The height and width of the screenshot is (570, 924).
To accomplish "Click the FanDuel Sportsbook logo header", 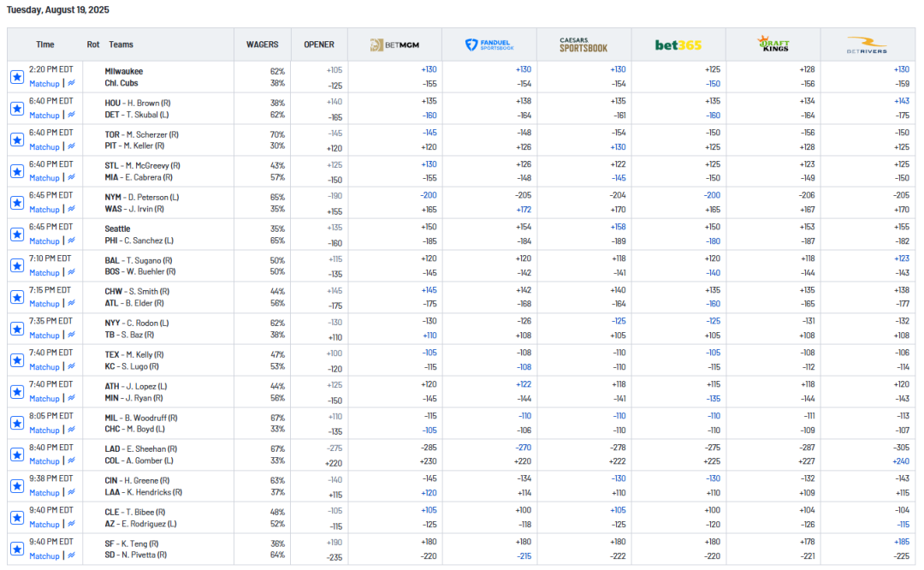I will [x=489, y=45].
